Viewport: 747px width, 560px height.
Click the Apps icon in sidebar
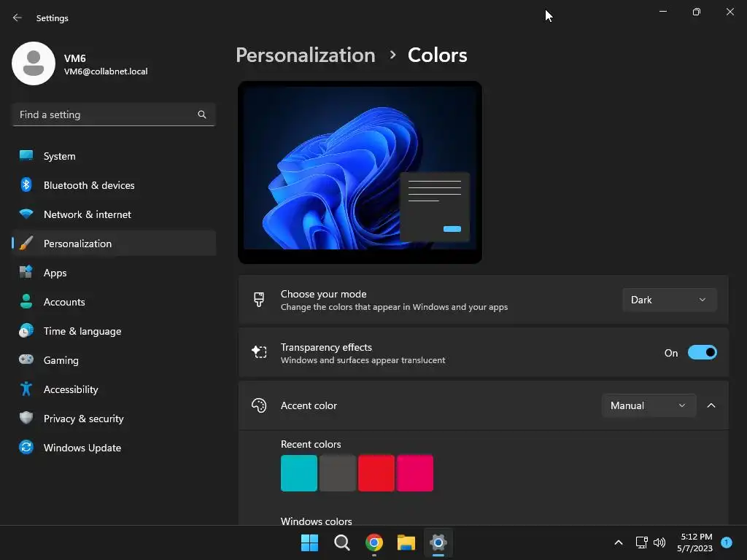tap(26, 273)
